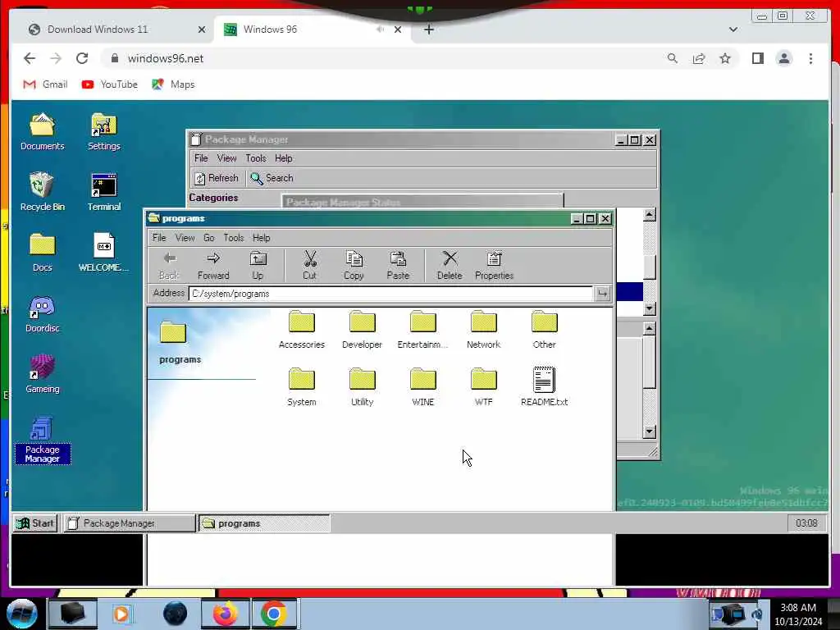Launch the Terminal desktop icon
This screenshot has width=840, height=630.
coord(104,192)
